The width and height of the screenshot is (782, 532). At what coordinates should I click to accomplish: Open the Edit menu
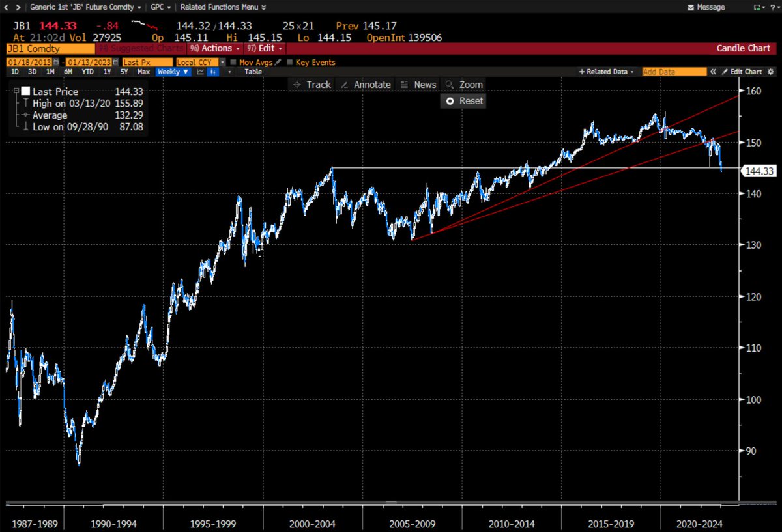(x=265, y=48)
